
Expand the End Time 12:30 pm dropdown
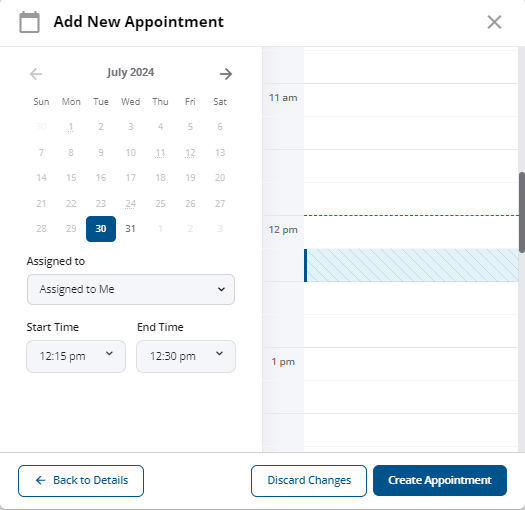186,356
